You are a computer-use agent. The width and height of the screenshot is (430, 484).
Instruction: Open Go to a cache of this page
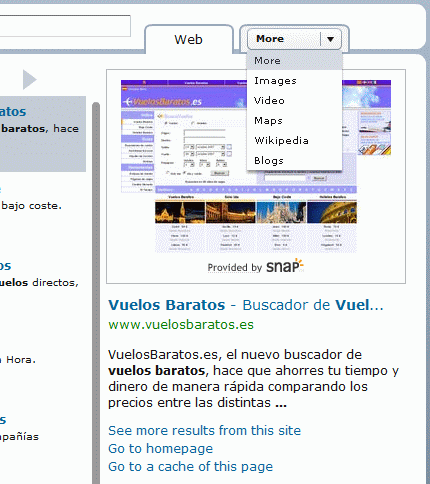(x=190, y=467)
